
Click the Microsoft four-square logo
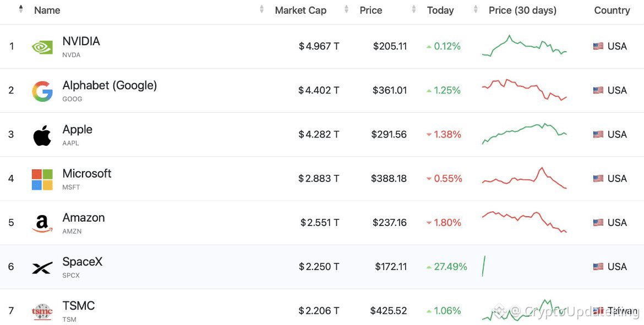pyautogui.click(x=42, y=180)
